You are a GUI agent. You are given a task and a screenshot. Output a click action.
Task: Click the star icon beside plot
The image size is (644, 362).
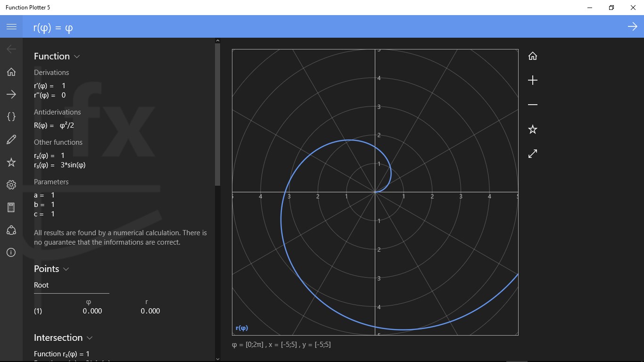click(x=533, y=129)
